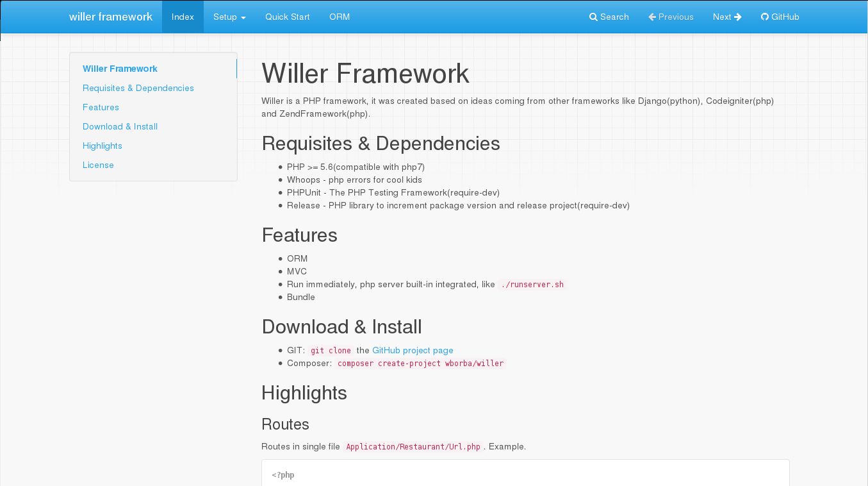868x486 pixels.
Task: Click the Previous navigation button
Action: tap(671, 17)
